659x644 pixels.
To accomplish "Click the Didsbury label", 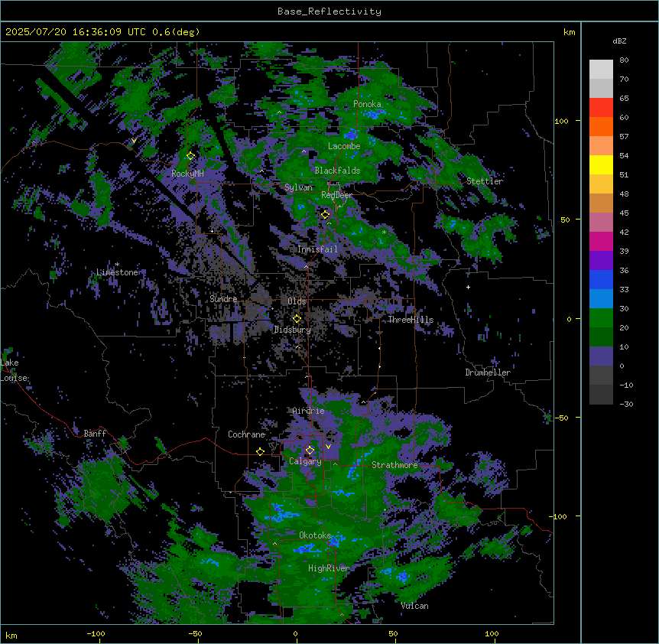I will click(292, 330).
